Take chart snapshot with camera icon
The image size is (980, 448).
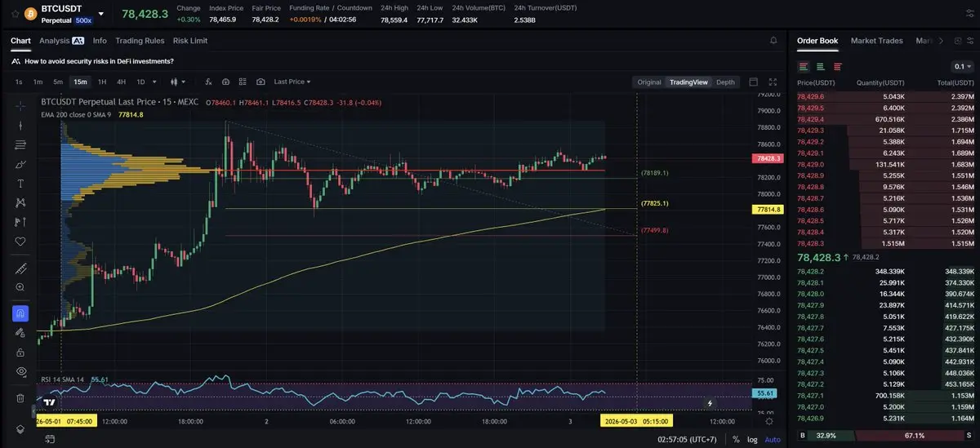coord(261,82)
